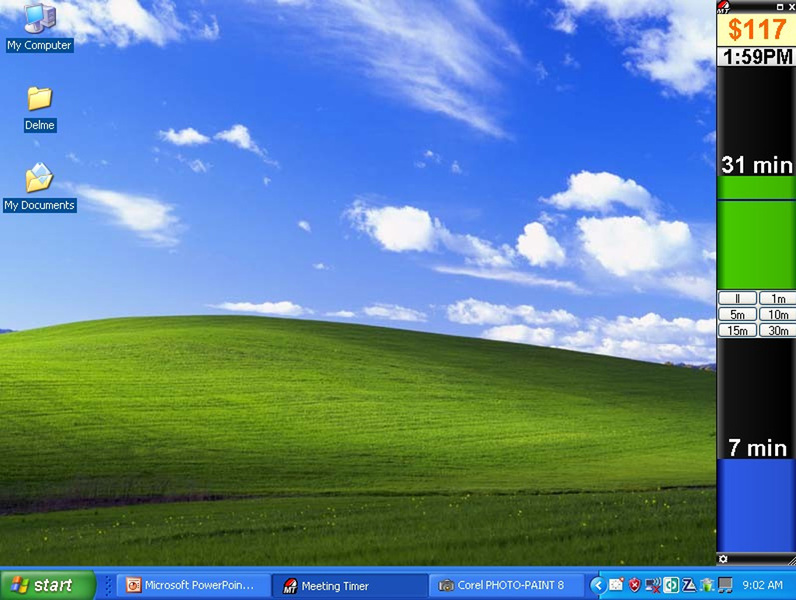Add 1m to the meeting timer
This screenshot has width=796, height=600.
(x=777, y=298)
